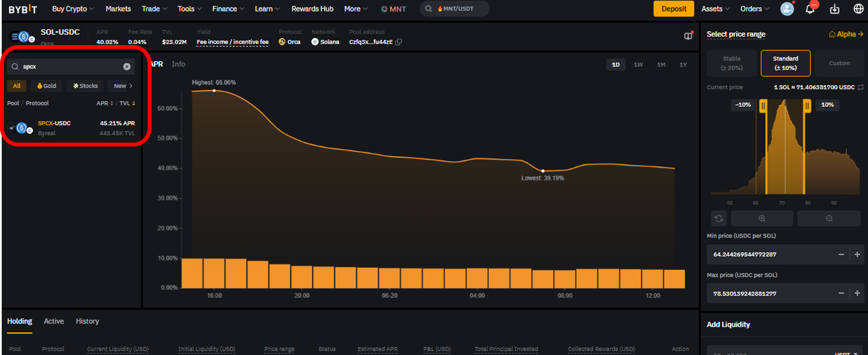The image size is (868, 355).
Task: Sort pools by TVL
Action: 127,103
